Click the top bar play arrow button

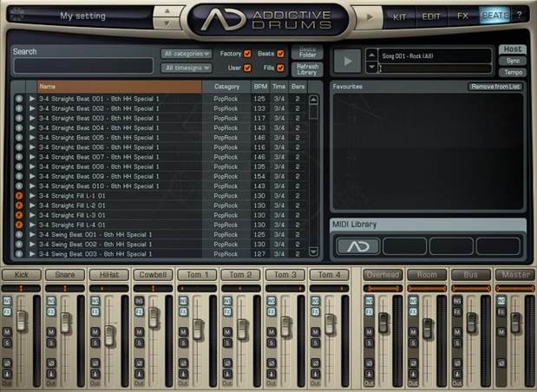click(370, 16)
